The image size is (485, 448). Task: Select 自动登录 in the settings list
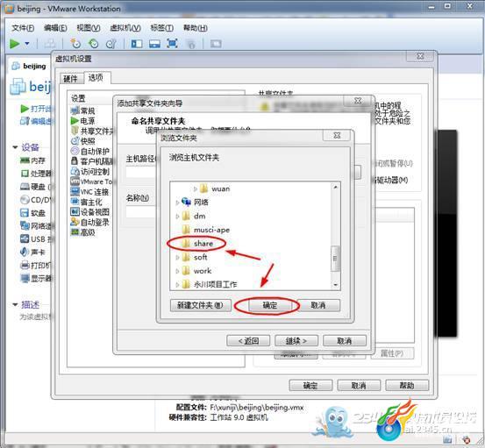[x=90, y=222]
